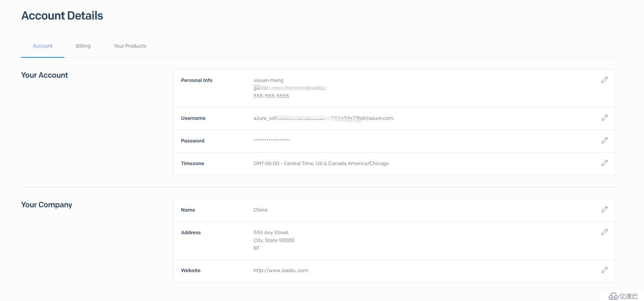The width and height of the screenshot is (644, 301).
Task: Click the Password row label
Action: point(193,141)
